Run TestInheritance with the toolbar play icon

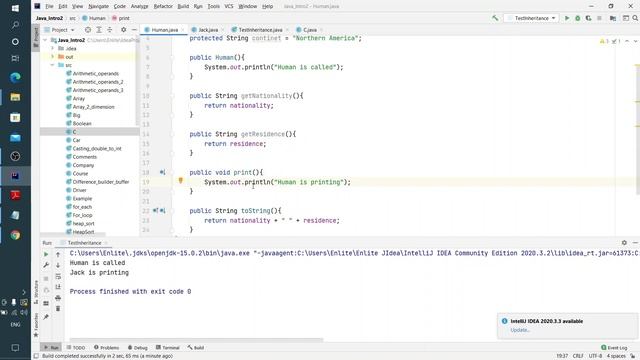click(567, 18)
